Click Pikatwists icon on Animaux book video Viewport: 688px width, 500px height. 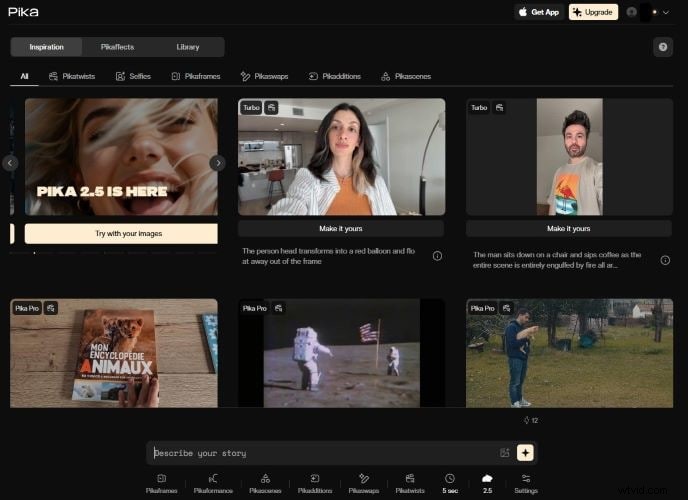click(51, 308)
